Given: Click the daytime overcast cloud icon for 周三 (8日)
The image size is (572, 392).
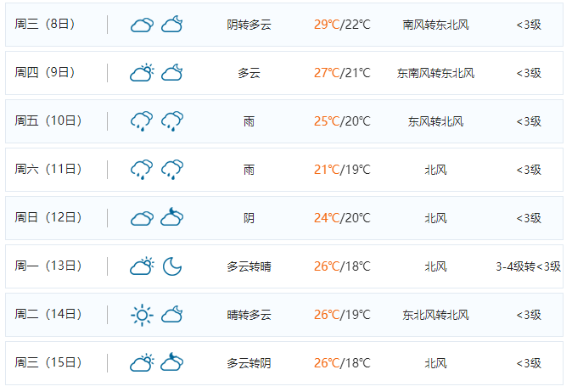Looking at the screenshot, I should pos(142,25).
